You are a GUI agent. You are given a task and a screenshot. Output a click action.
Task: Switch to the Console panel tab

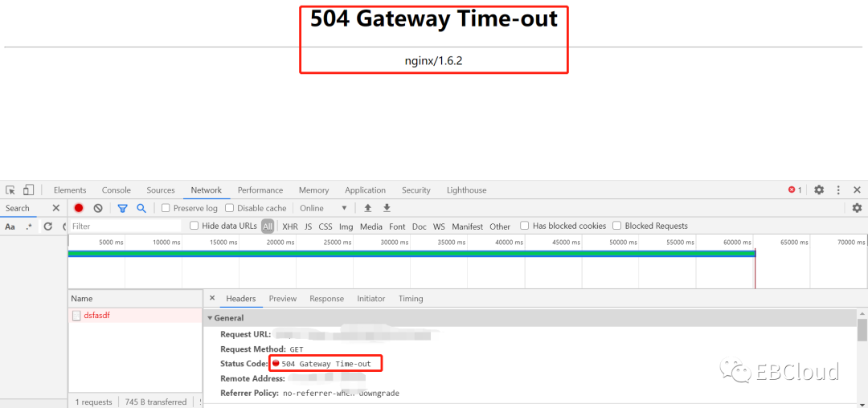[116, 190]
